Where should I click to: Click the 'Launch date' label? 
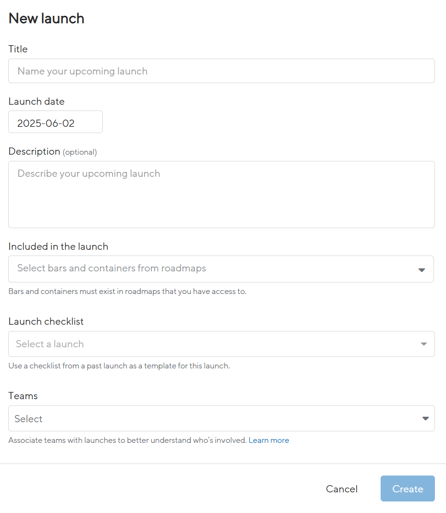pos(36,101)
